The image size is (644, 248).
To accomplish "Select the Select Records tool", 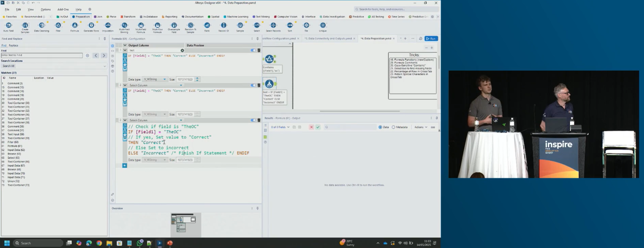I will 273,27.
